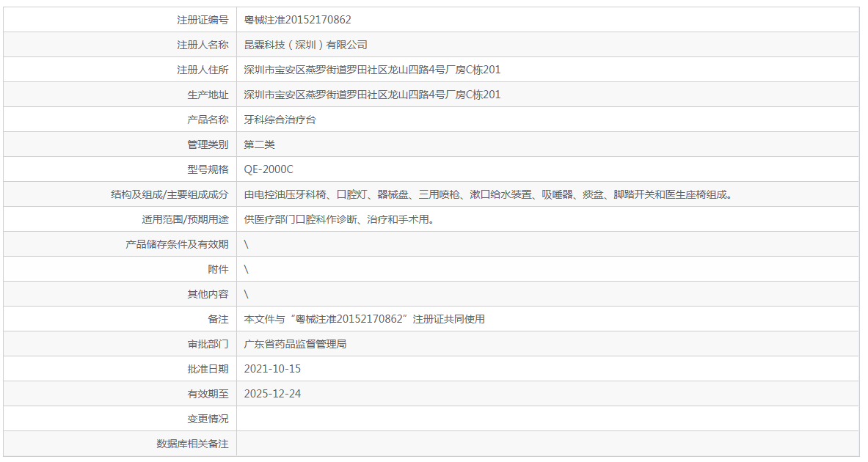
Task: Click the expiry date 2025-12-24
Action: click(x=272, y=393)
